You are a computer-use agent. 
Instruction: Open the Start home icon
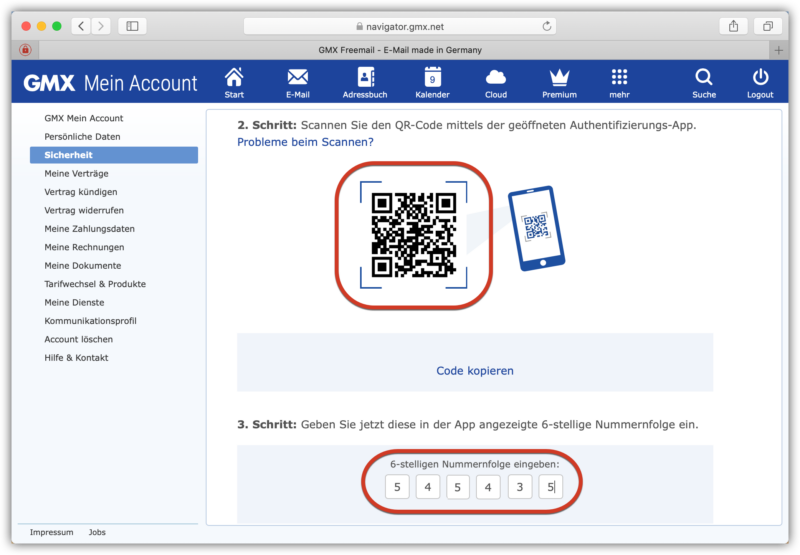[x=234, y=78]
